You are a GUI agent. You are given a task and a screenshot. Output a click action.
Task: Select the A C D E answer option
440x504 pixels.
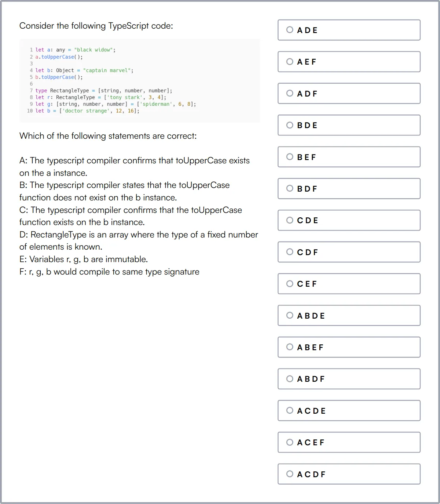(x=349, y=411)
